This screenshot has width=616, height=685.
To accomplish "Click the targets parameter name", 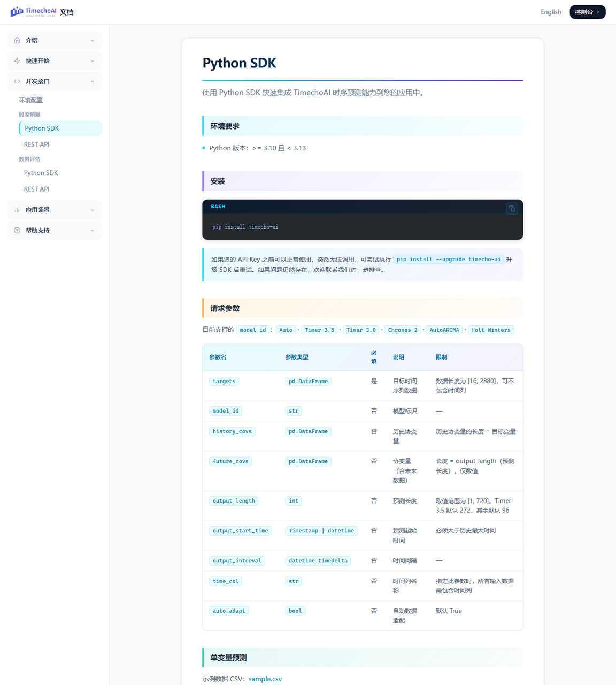I will click(224, 382).
